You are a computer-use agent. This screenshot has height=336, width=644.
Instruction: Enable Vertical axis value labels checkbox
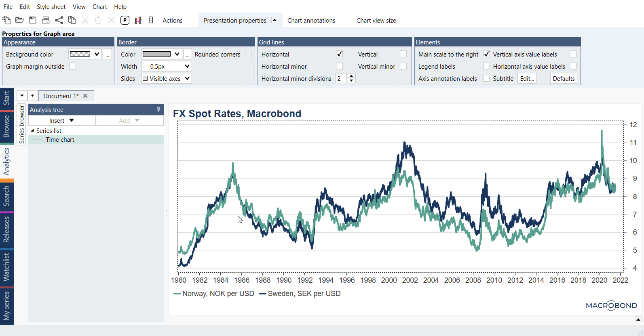click(573, 54)
